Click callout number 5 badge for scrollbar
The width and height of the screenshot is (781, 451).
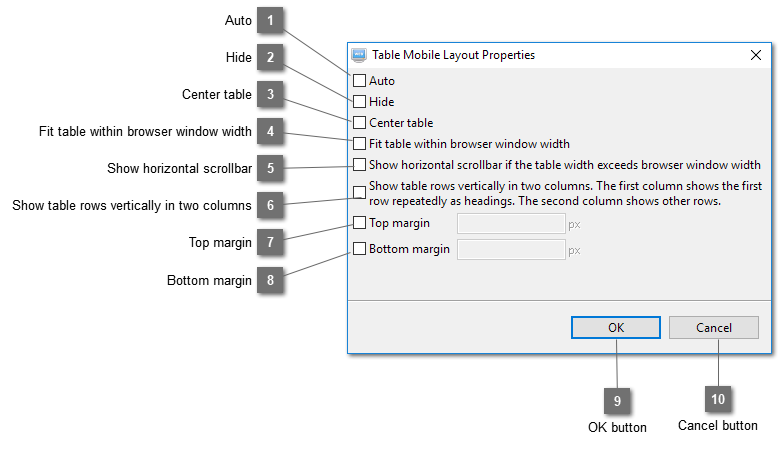click(270, 168)
